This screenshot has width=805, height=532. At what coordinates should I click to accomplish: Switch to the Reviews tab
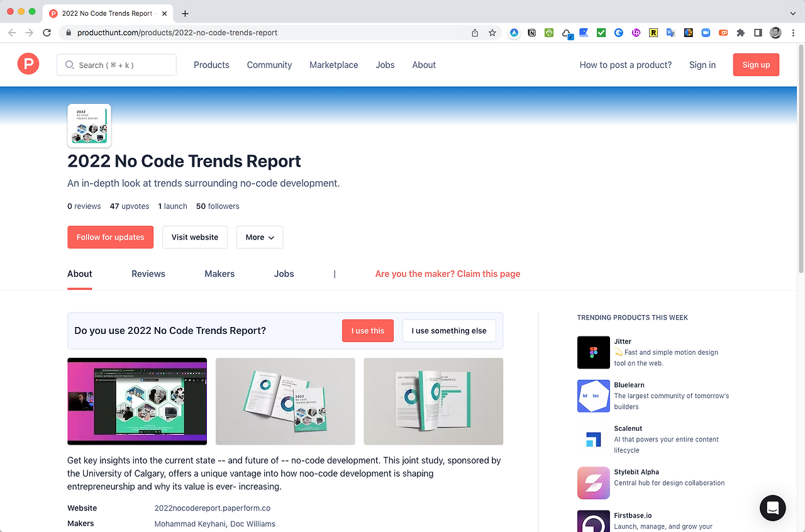(148, 274)
